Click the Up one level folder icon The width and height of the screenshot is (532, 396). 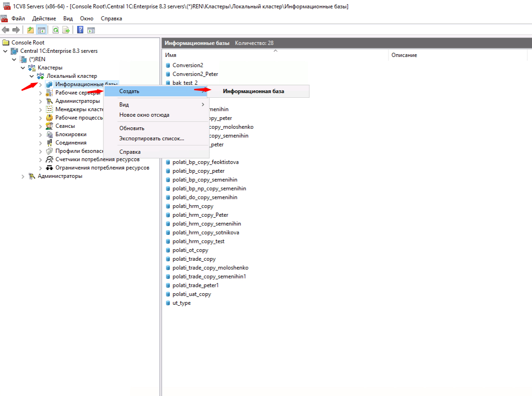pyautogui.click(x=31, y=30)
